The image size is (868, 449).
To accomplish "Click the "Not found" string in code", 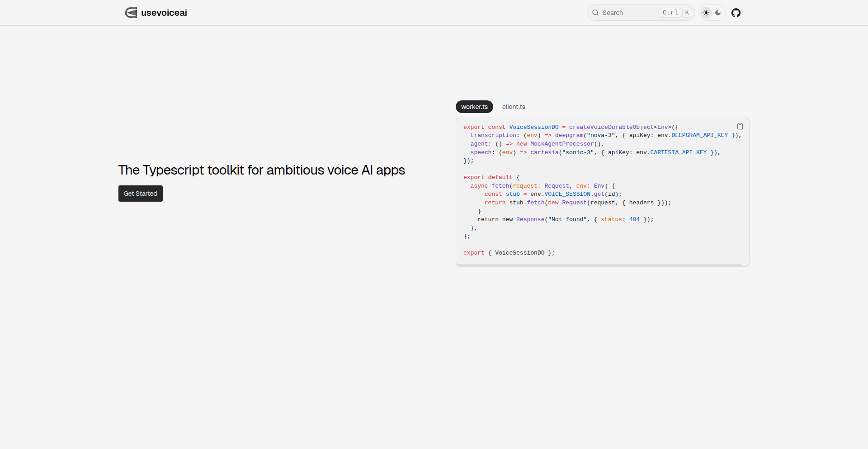I will (567, 219).
